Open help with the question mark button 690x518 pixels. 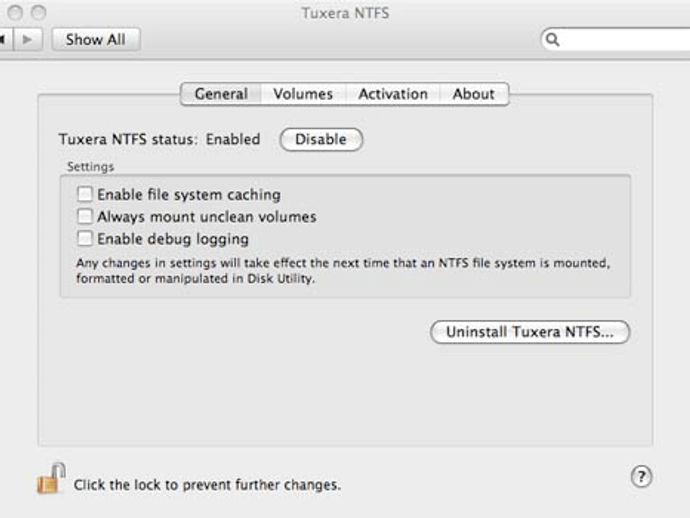(641, 477)
